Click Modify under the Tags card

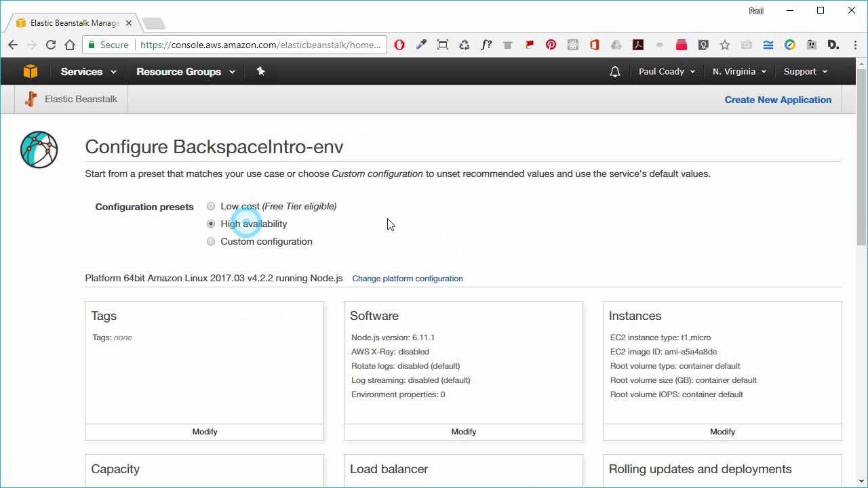205,432
